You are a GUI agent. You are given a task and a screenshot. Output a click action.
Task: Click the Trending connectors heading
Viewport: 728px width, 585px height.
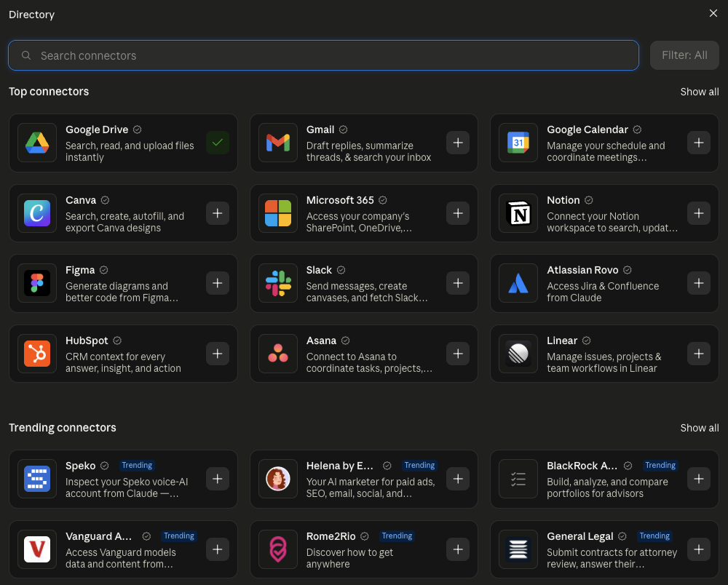click(x=62, y=427)
